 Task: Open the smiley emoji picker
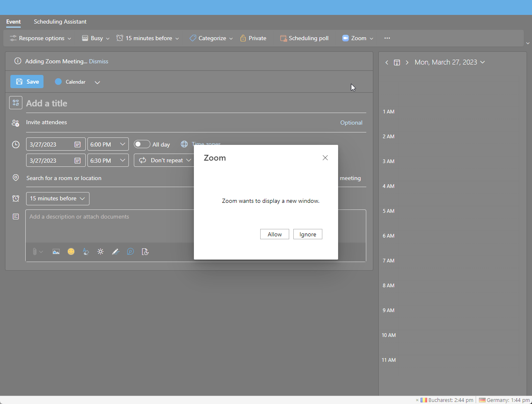(x=71, y=252)
